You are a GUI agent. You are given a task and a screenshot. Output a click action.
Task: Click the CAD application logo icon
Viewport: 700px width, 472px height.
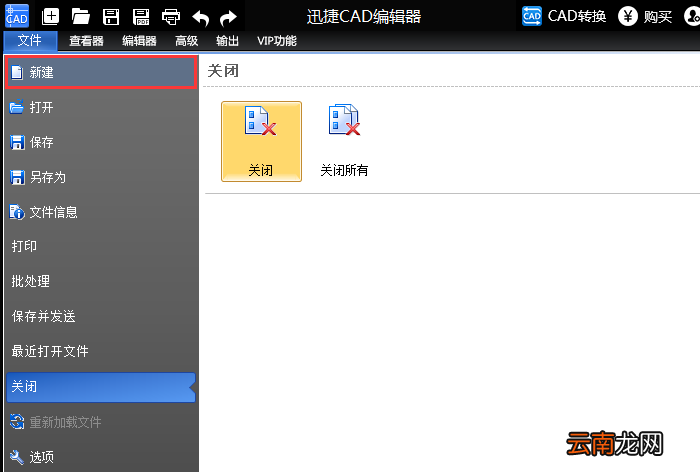pyautogui.click(x=17, y=16)
